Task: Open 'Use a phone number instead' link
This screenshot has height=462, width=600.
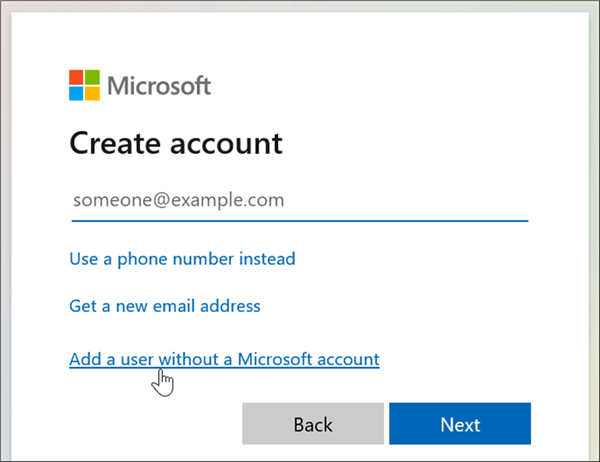Action: tap(182, 259)
